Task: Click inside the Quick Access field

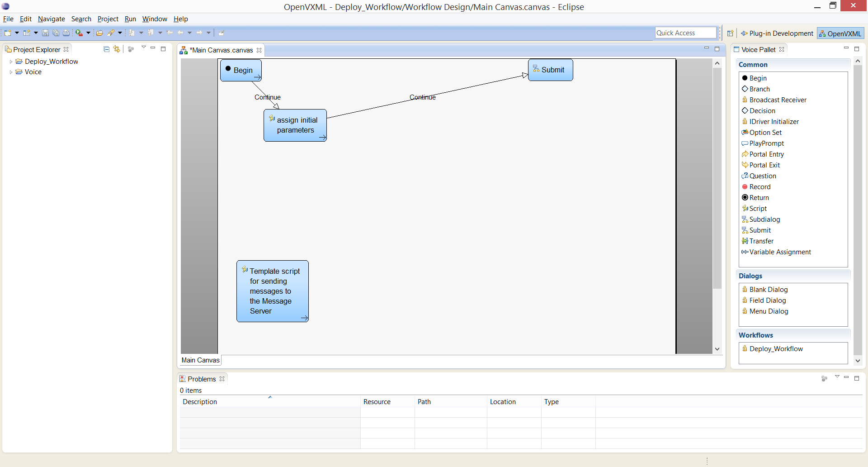Action: point(686,33)
